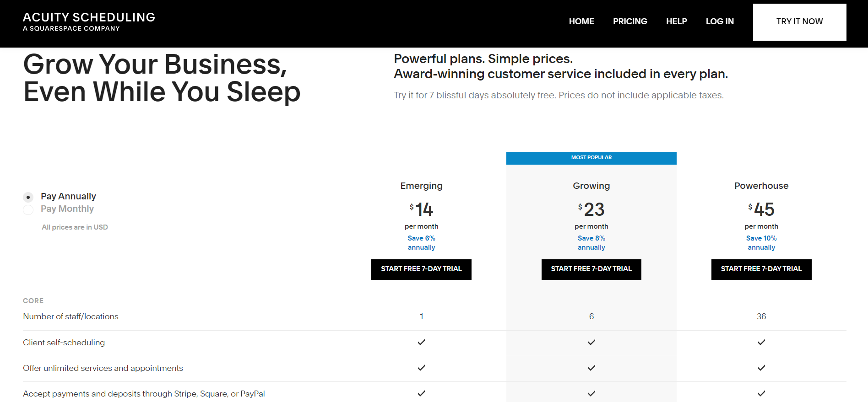Click Save 10% annually under Powerhouse
The width and height of the screenshot is (868, 402).
(761, 243)
